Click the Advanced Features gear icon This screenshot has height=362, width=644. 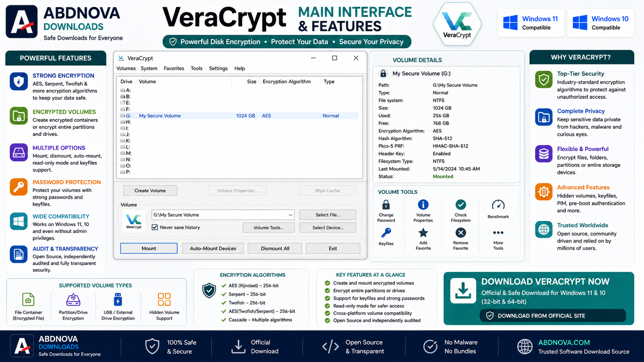click(x=544, y=192)
